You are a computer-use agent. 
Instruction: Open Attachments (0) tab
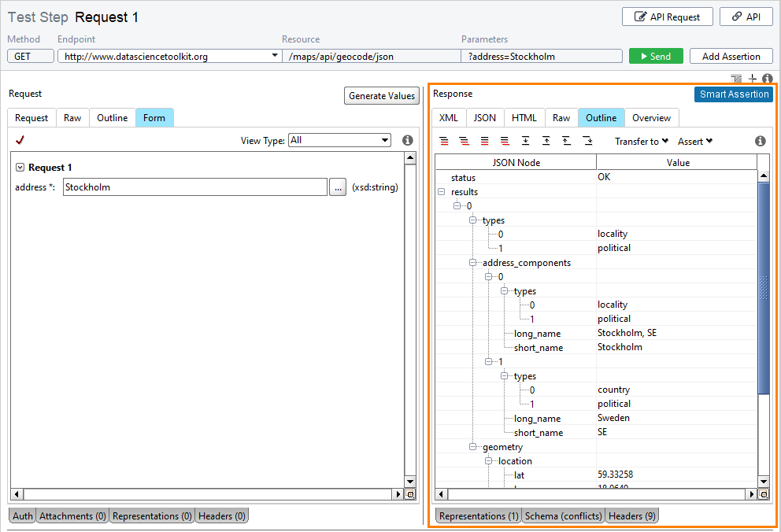tap(72, 516)
